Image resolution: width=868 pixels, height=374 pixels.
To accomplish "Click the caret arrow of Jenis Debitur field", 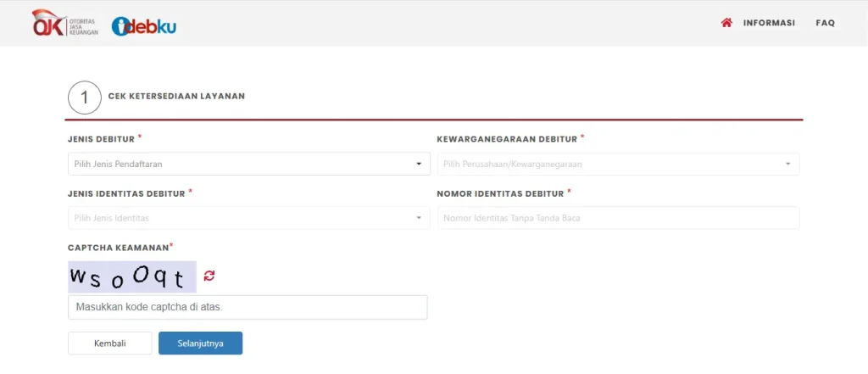I will click(x=419, y=164).
